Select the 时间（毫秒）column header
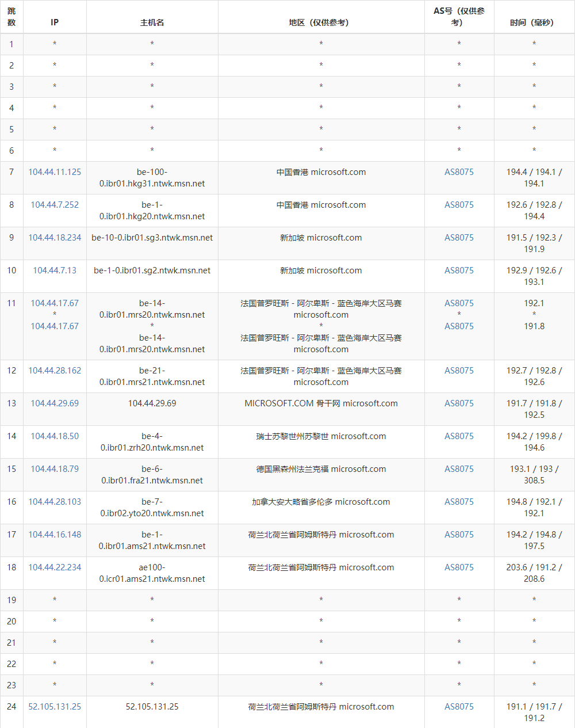The width and height of the screenshot is (575, 728). click(x=534, y=22)
